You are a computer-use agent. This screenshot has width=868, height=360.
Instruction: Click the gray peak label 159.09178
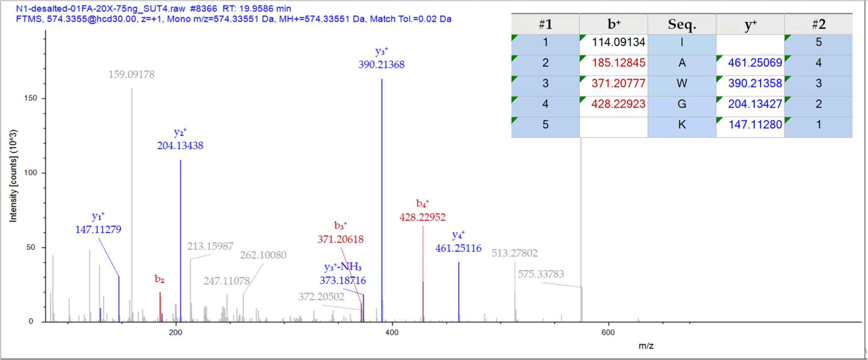pos(131,75)
